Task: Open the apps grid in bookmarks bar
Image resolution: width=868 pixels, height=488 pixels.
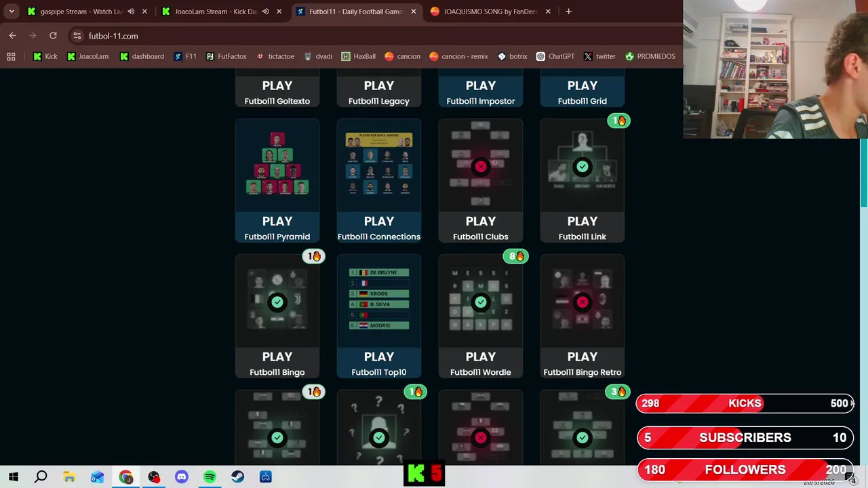Action: click(11, 56)
